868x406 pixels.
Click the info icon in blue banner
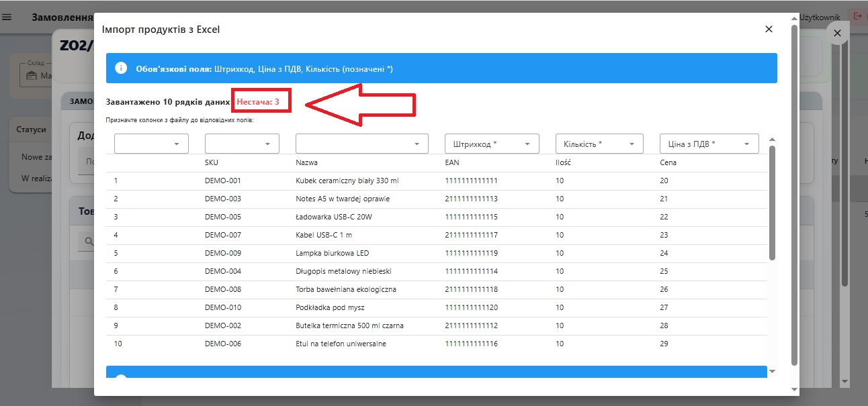pyautogui.click(x=121, y=68)
